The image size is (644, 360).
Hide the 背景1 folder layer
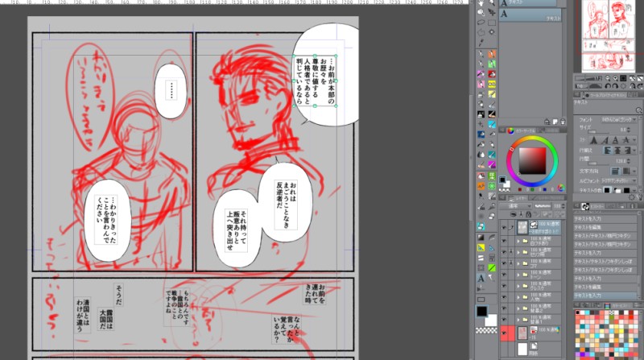[504, 319]
